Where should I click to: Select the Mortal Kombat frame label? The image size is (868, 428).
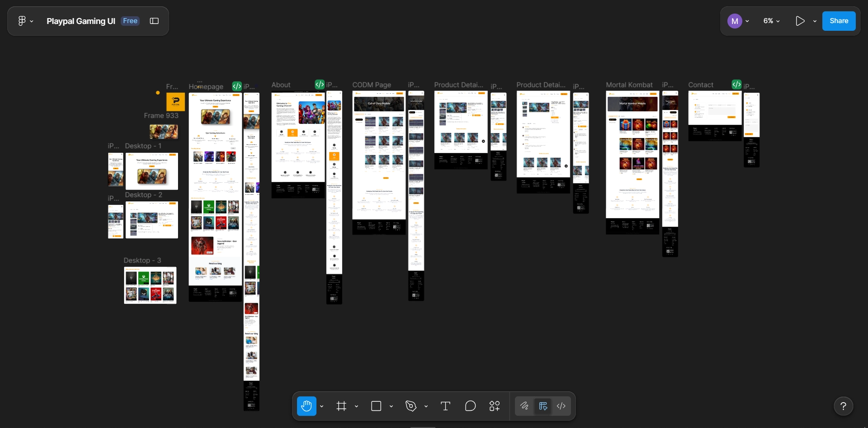click(629, 85)
